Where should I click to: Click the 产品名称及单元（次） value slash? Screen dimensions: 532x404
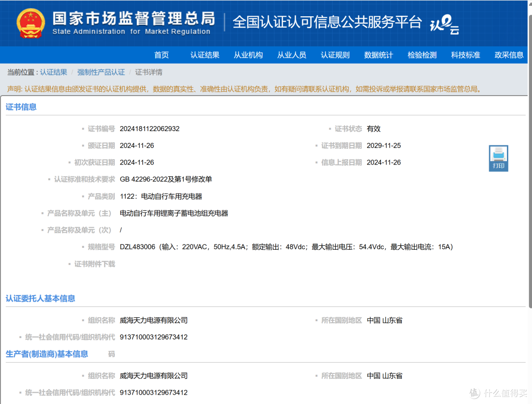click(x=121, y=230)
